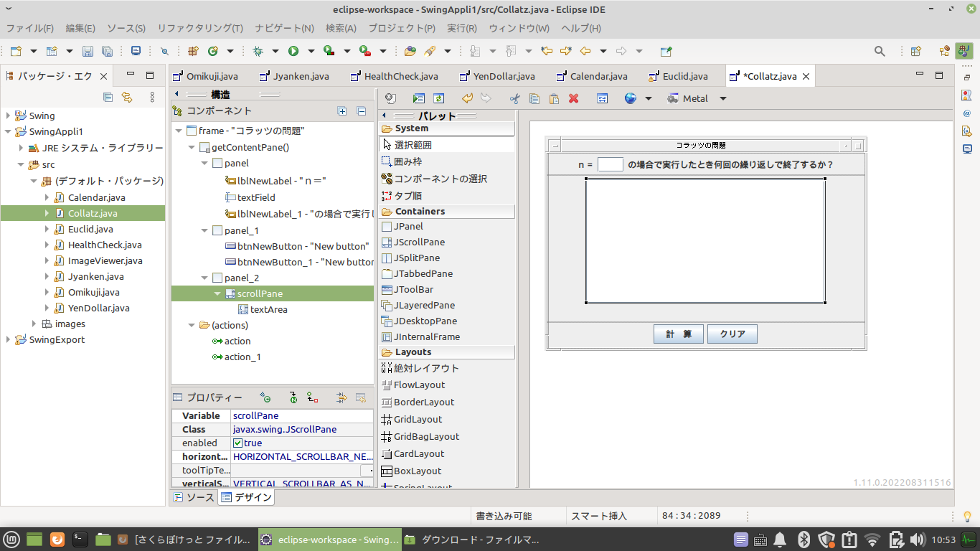Screen dimensions: 980x551
Task: Launch Firefox from the taskbar
Action: tap(57, 540)
